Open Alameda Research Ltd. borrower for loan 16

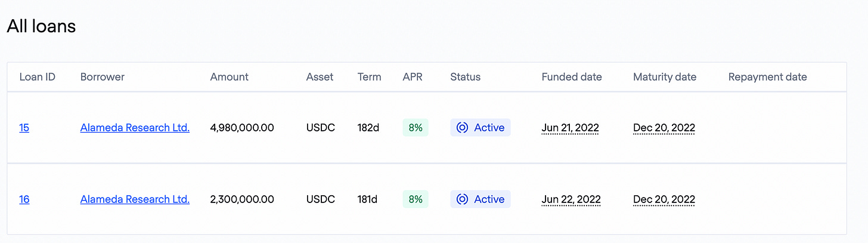(135, 199)
